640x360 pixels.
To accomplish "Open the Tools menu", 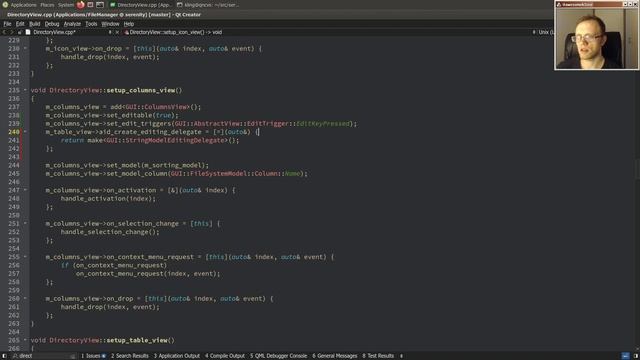I will coord(91,24).
